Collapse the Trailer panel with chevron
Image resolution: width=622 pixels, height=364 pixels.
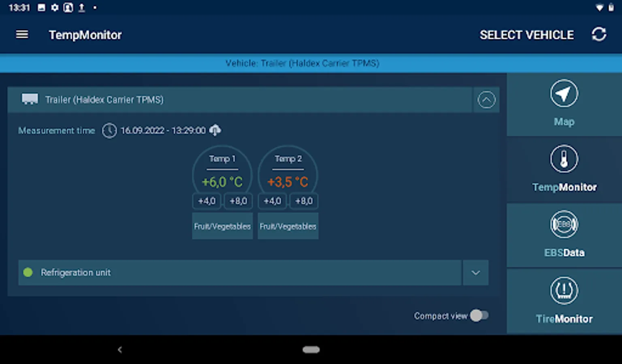point(486,100)
